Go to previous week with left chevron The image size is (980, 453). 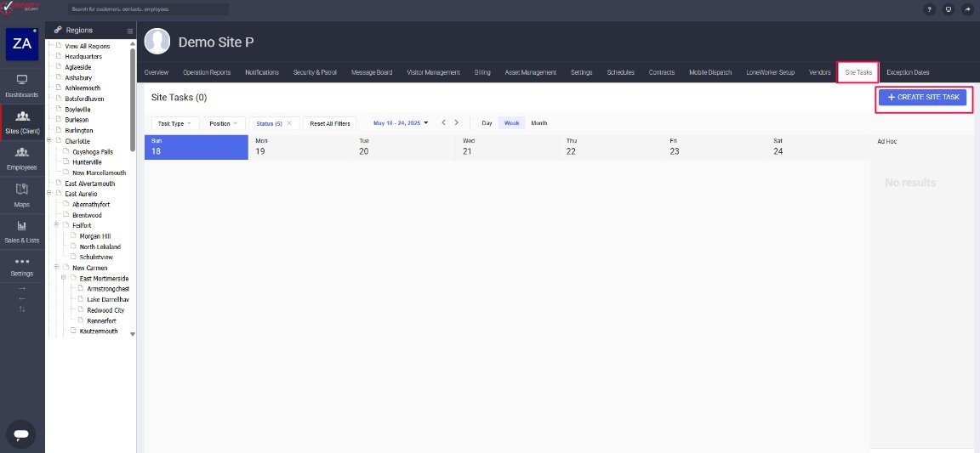click(x=444, y=122)
